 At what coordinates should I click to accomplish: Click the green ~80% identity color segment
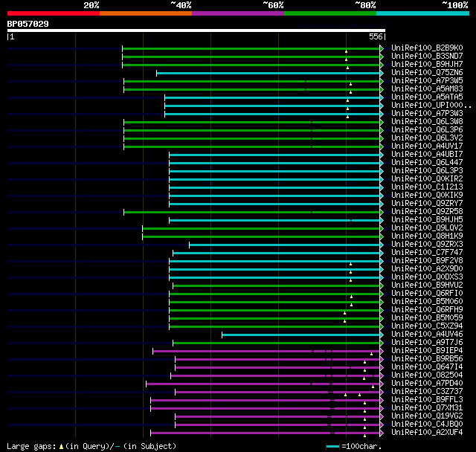[x=330, y=13]
